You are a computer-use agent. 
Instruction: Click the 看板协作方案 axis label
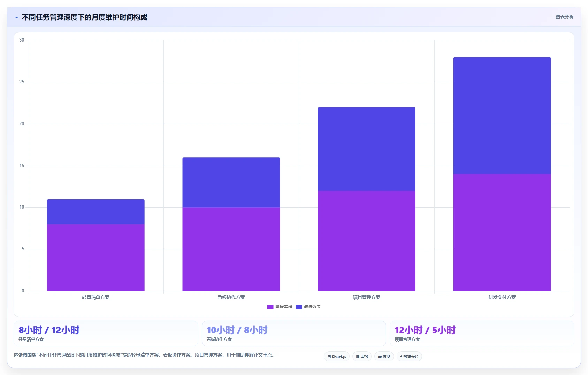[x=231, y=297]
